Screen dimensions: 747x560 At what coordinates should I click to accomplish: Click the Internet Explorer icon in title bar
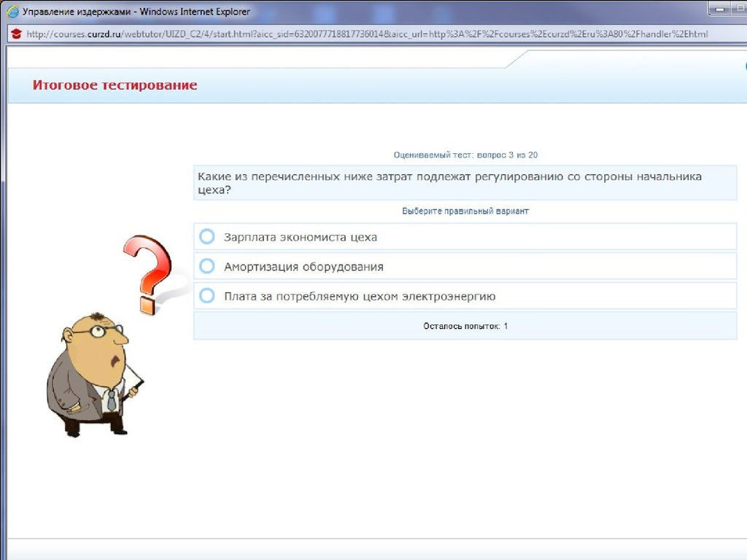(x=13, y=12)
